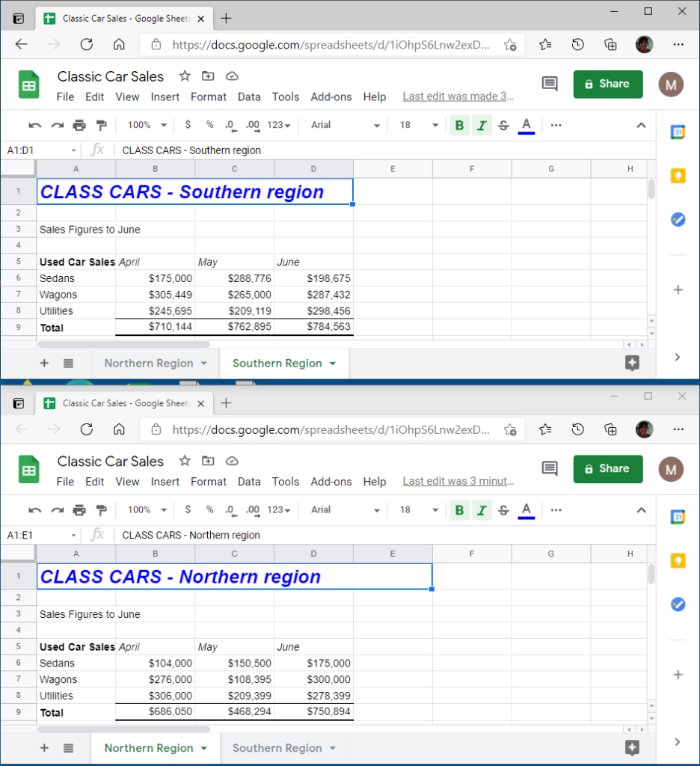Toggle bold in top window toolbar
The image size is (700, 766).
point(459,126)
